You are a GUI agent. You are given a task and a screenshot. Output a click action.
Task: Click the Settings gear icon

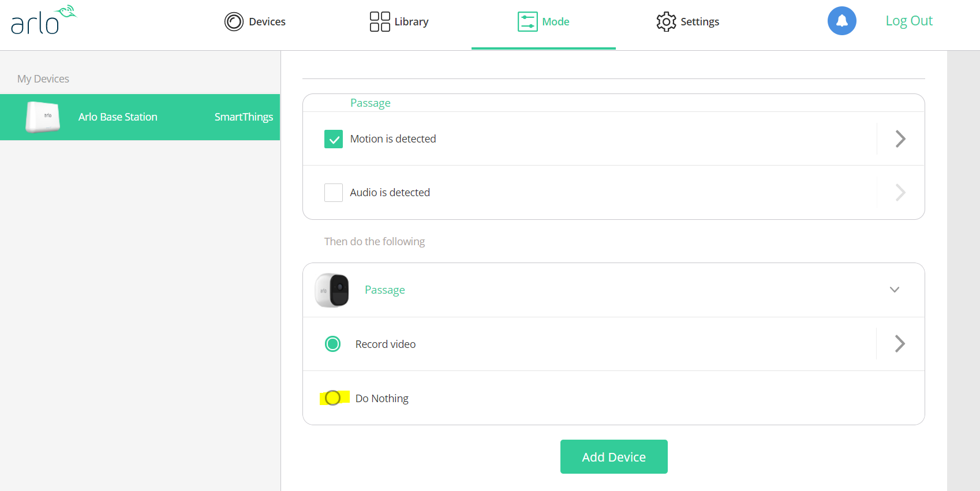tap(666, 22)
